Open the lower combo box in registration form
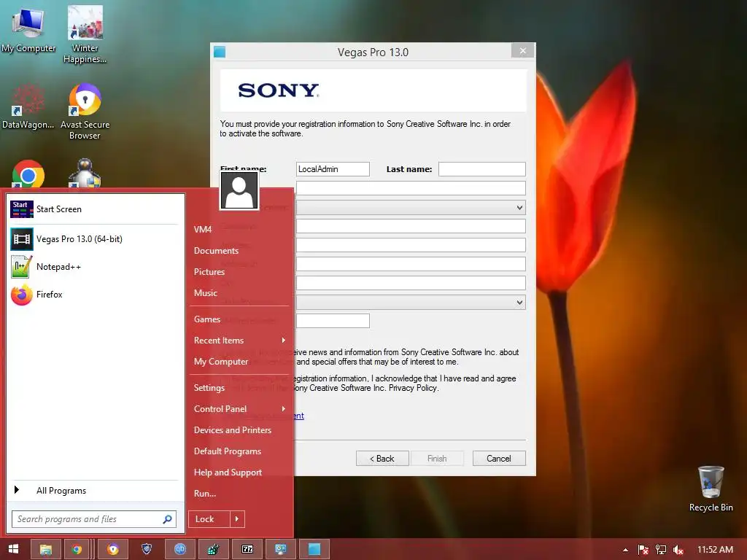Viewport: 747px width, 560px height. click(411, 303)
